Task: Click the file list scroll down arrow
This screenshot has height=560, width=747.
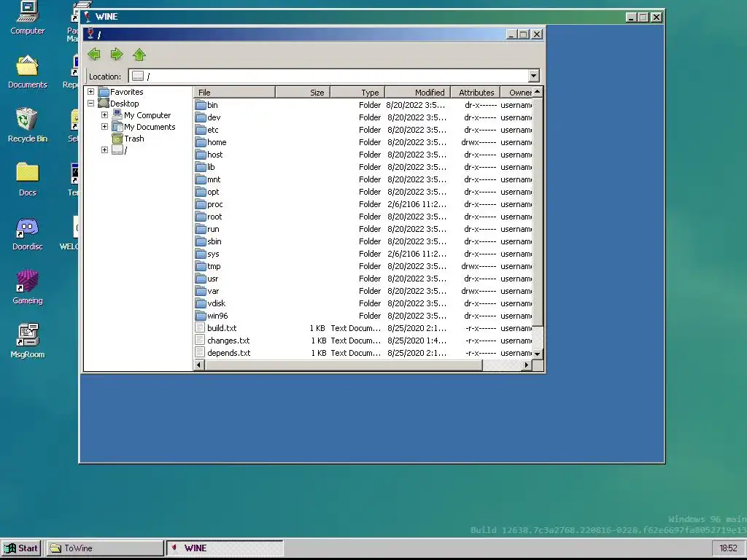Action: tap(538, 354)
